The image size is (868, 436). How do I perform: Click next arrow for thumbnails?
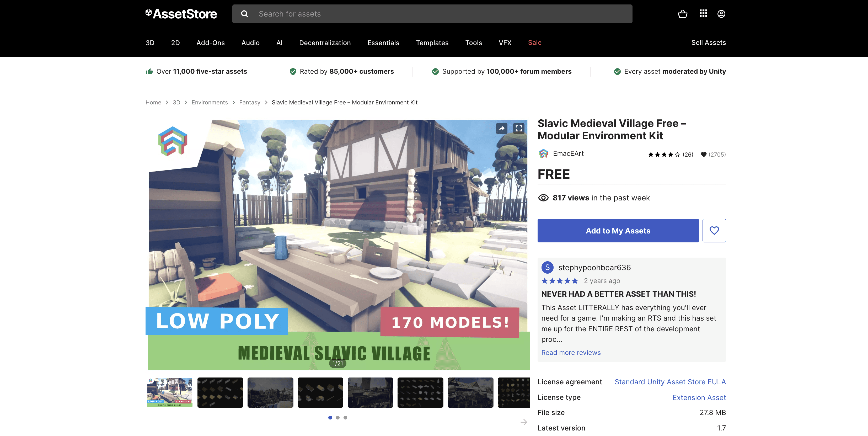[x=524, y=422]
